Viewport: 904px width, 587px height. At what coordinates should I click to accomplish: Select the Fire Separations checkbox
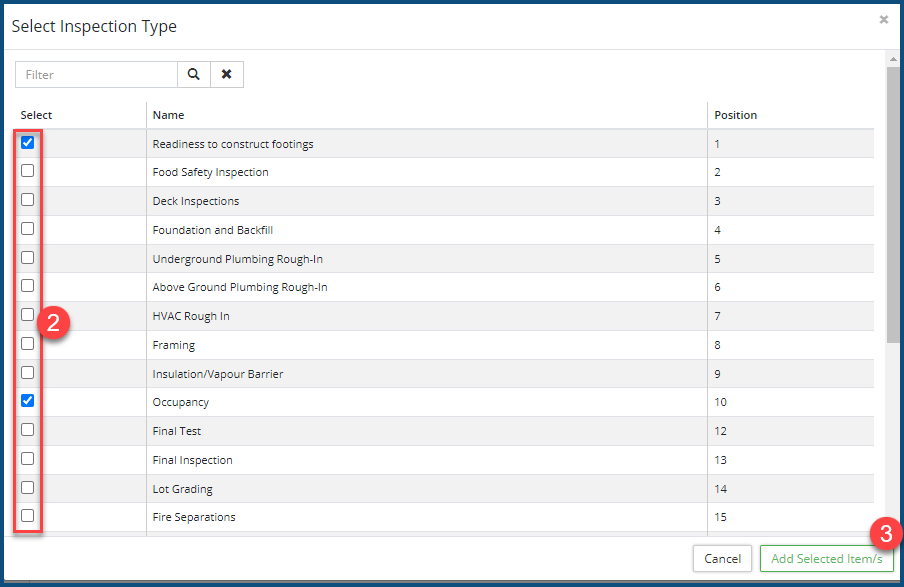tap(28, 516)
